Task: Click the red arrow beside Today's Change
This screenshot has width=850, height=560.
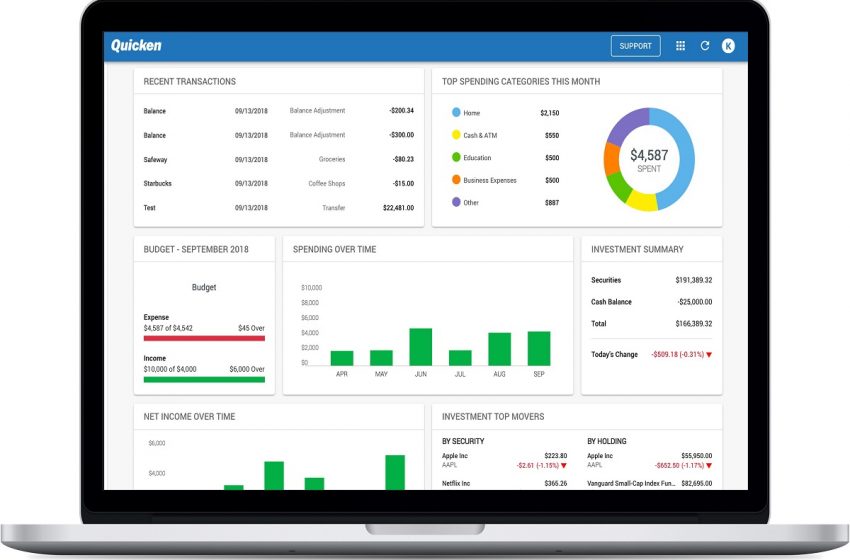Action: [709, 355]
